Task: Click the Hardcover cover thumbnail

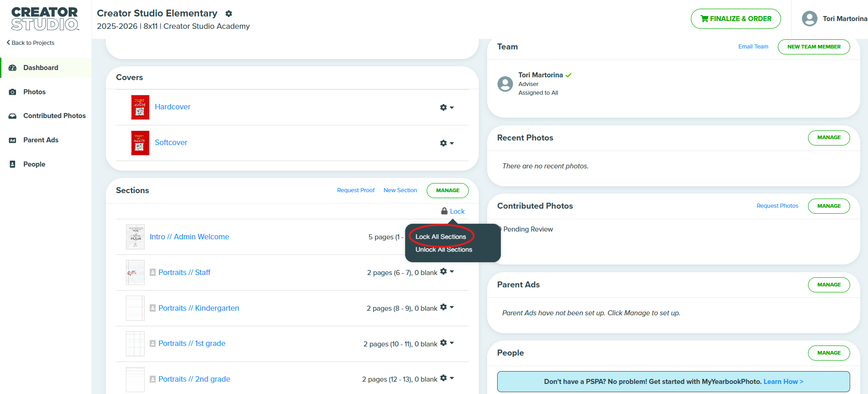Action: tap(140, 107)
